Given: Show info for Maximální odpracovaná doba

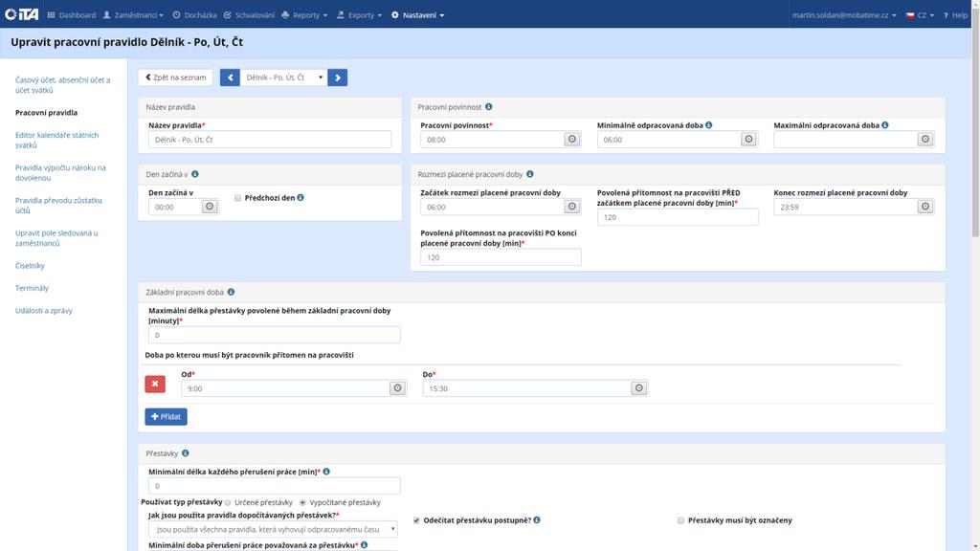Looking at the screenshot, I should [x=885, y=125].
